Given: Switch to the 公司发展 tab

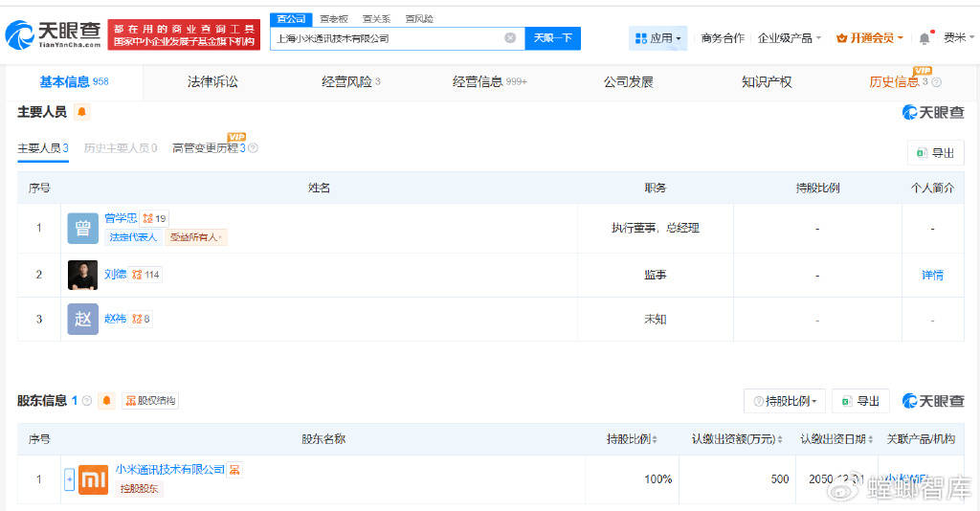Looking at the screenshot, I should (628, 82).
